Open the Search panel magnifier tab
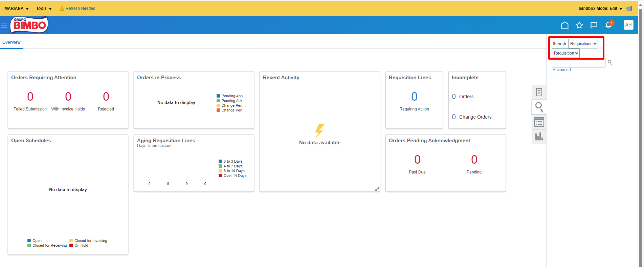This screenshot has width=644, height=267. 539,107
